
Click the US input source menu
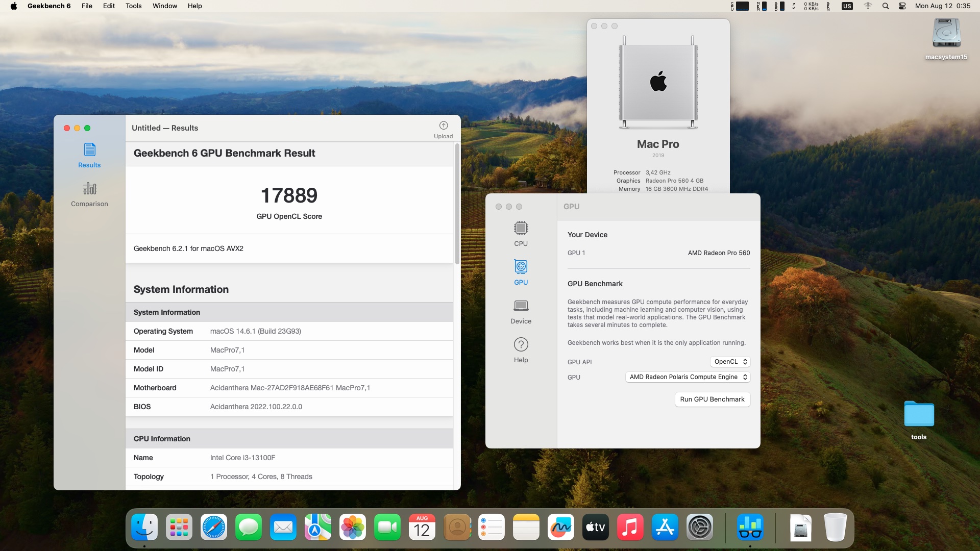click(x=847, y=6)
